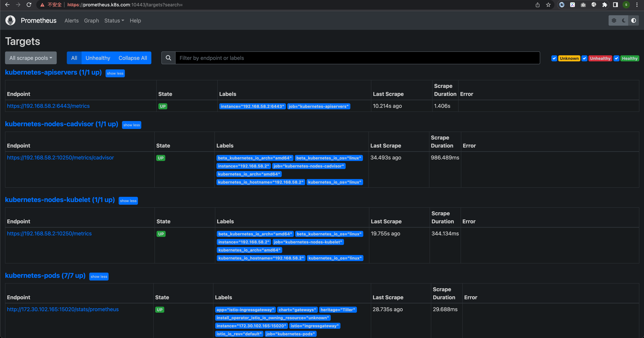Collapse kubernetes-nodes-cadvisor with show less
This screenshot has height=338, width=644.
click(x=132, y=125)
